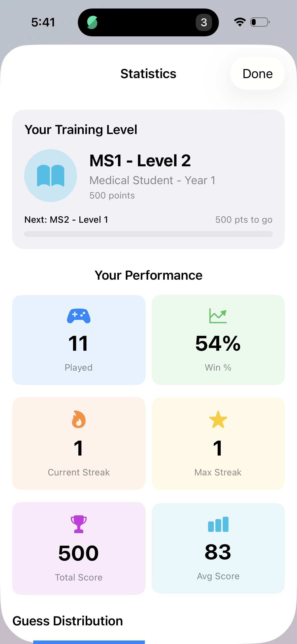
Task: Tap the green chart Win % icon
Action: pos(218,316)
